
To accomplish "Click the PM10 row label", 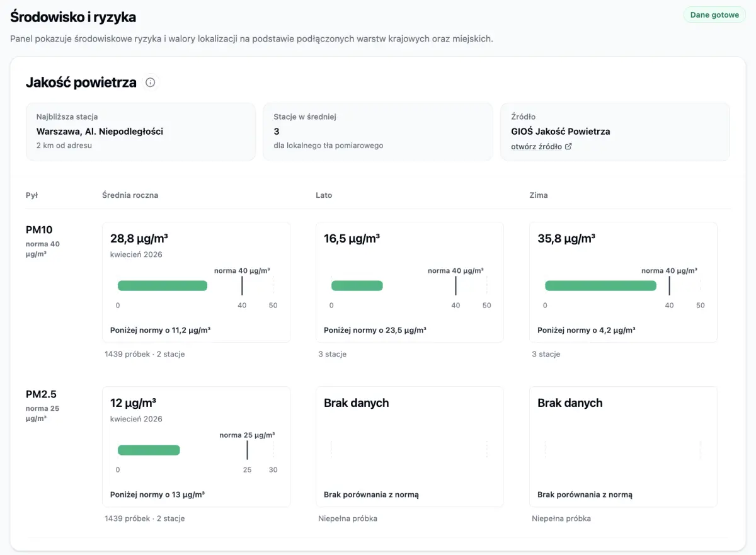I will coord(39,230).
